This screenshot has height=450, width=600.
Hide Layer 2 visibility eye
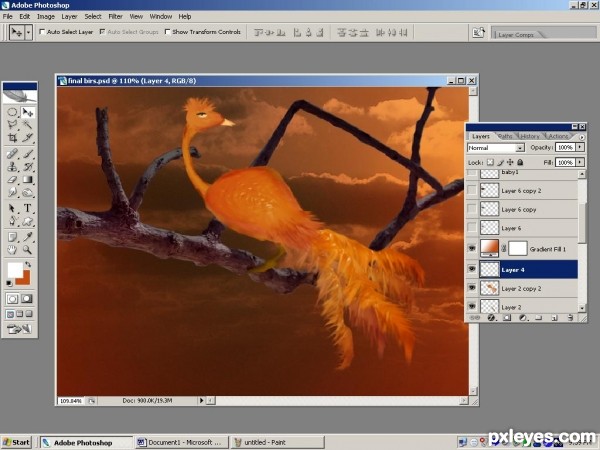472,306
